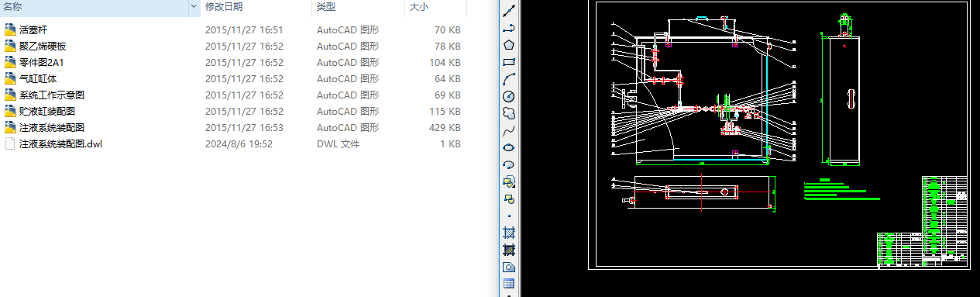Screen dimensions: 980x297
Task: Select the Gradient fill tool
Action: pyautogui.click(x=509, y=250)
